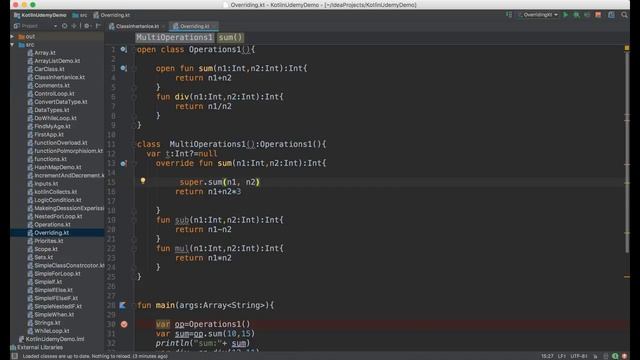Open Project panel settings gear

click(87, 26)
